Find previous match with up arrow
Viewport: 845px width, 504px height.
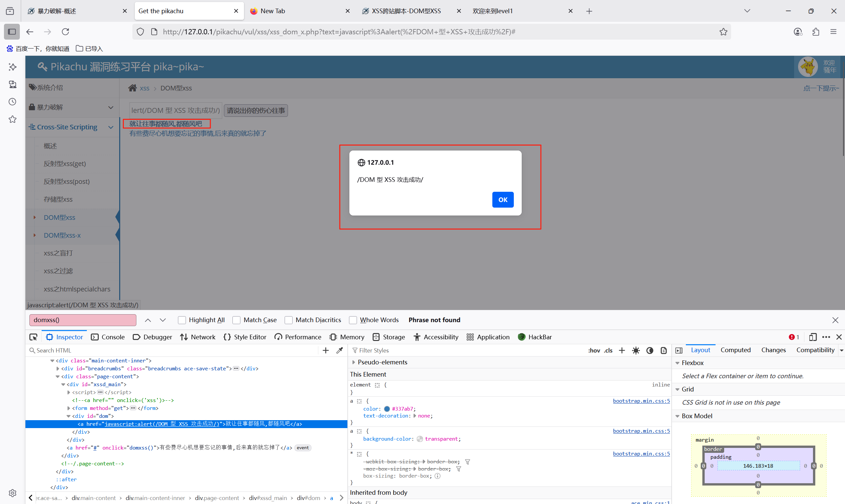click(x=148, y=320)
